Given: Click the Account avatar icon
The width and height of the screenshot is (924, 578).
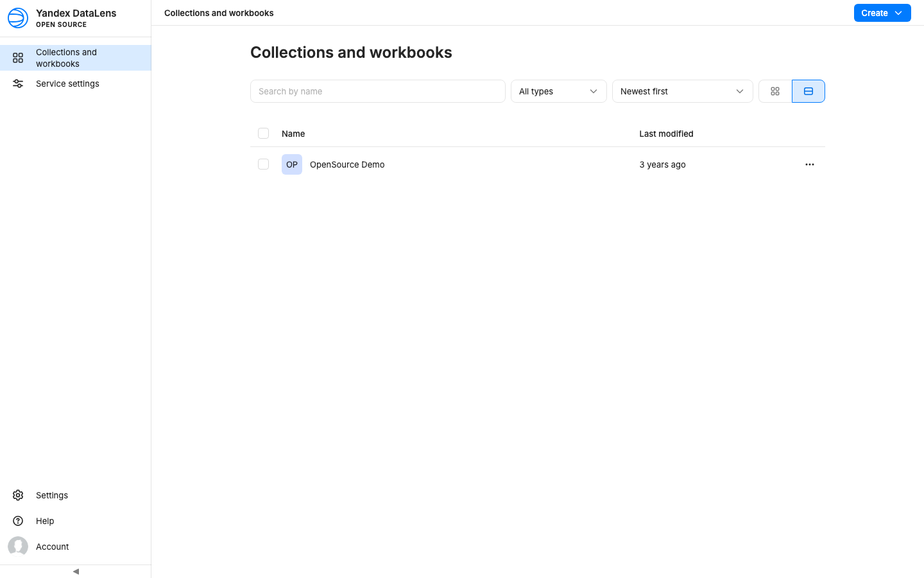Looking at the screenshot, I should tap(18, 547).
